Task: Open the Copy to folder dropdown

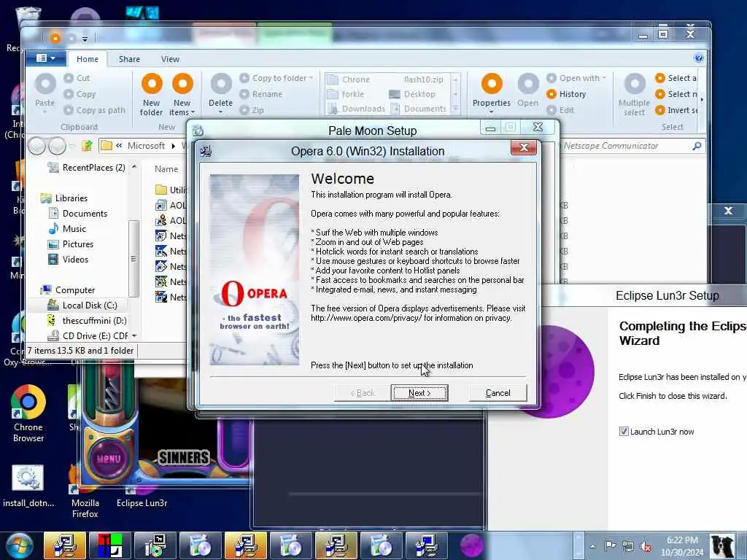Action: (276, 78)
